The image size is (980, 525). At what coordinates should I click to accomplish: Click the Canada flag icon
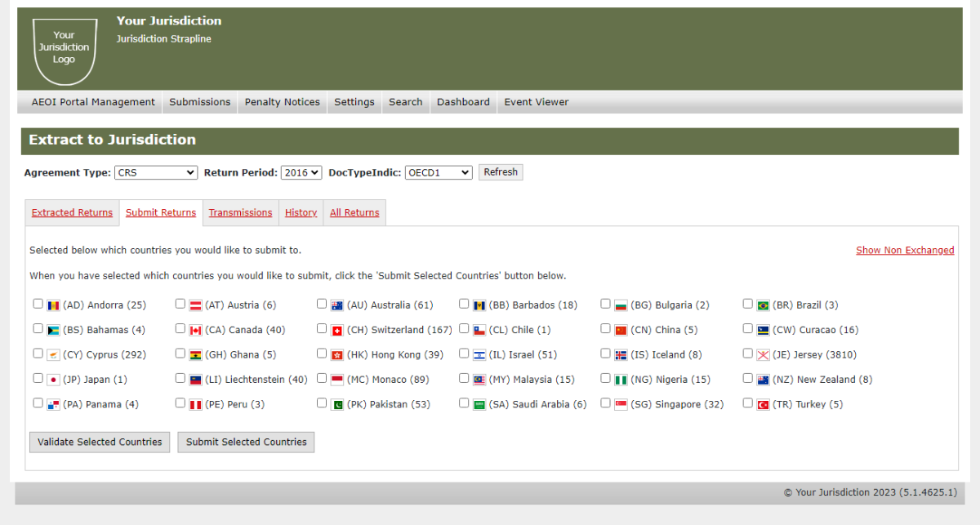(195, 331)
